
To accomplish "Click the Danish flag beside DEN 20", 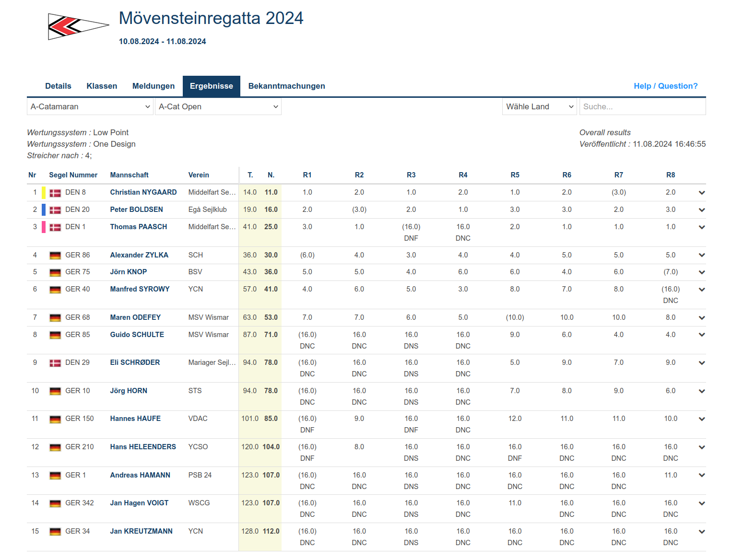I will pyautogui.click(x=55, y=210).
